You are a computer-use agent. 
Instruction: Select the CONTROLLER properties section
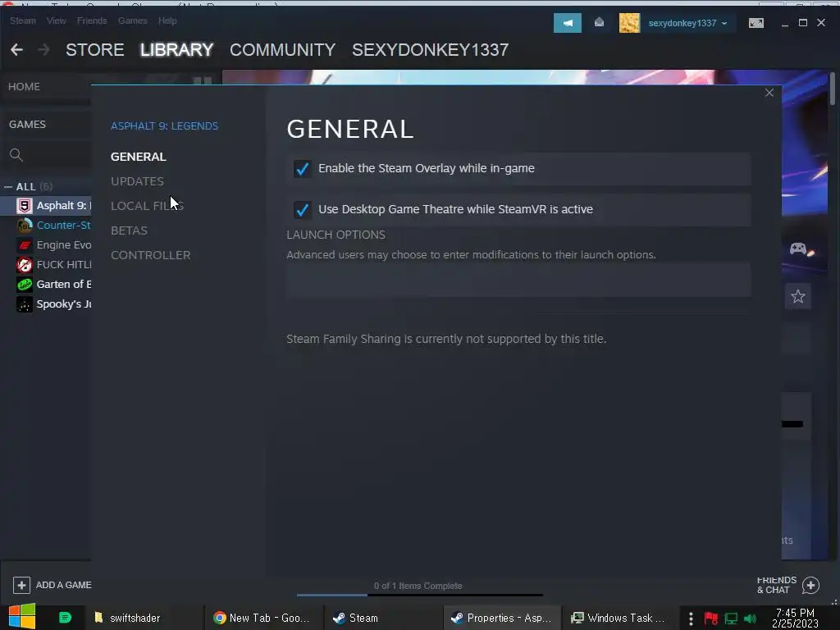click(x=151, y=256)
